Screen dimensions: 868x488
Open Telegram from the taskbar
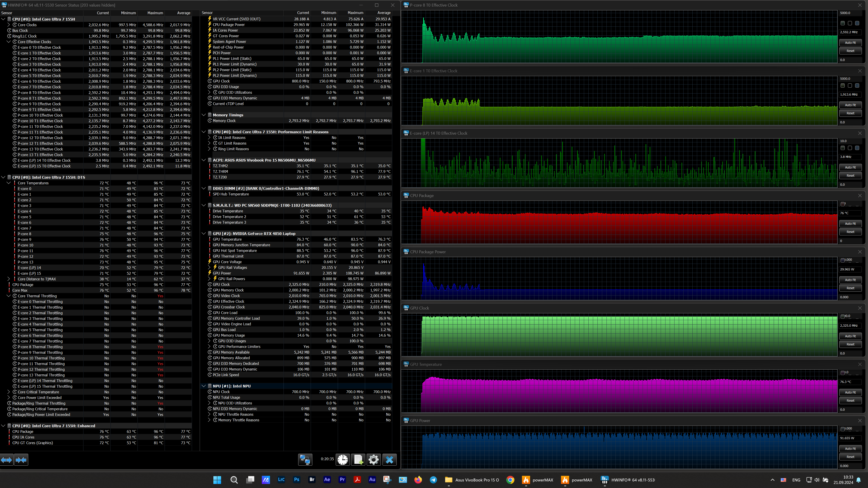click(433, 480)
